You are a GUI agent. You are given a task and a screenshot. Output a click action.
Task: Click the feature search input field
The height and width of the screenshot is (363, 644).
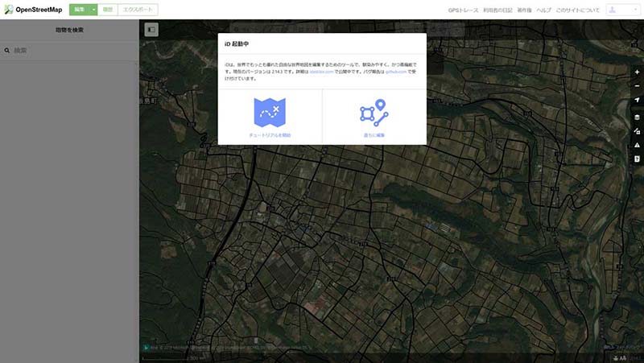coord(72,50)
